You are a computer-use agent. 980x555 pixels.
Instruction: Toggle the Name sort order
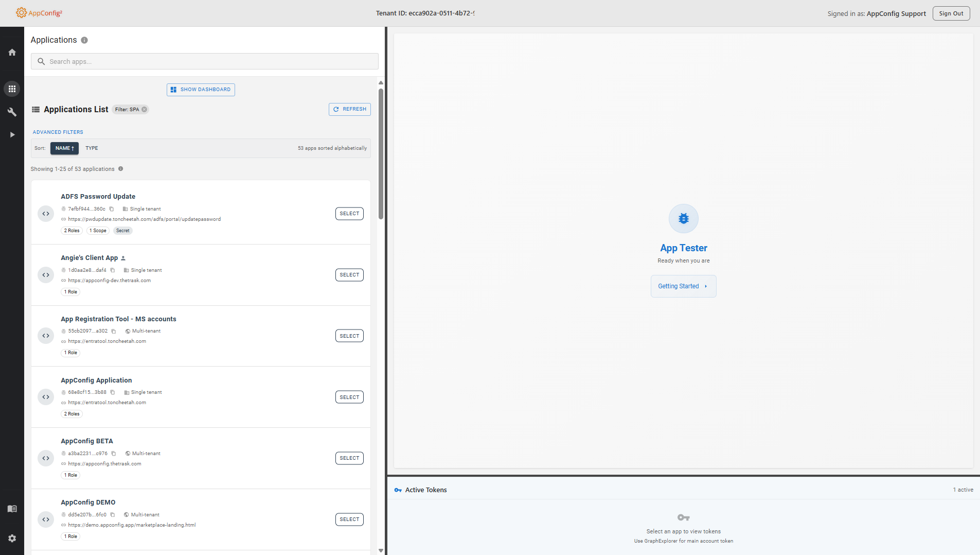[x=64, y=148]
